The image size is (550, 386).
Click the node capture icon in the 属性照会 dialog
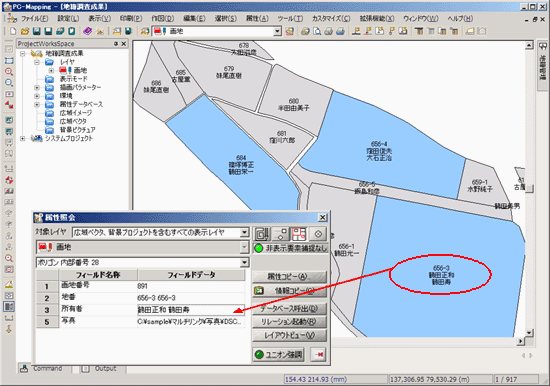pos(280,234)
